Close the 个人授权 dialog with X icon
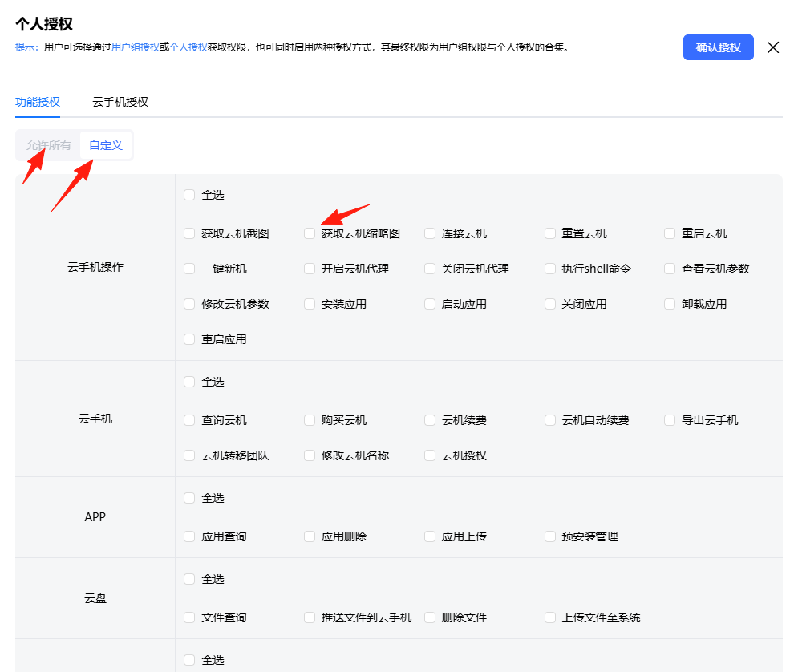 tap(773, 47)
